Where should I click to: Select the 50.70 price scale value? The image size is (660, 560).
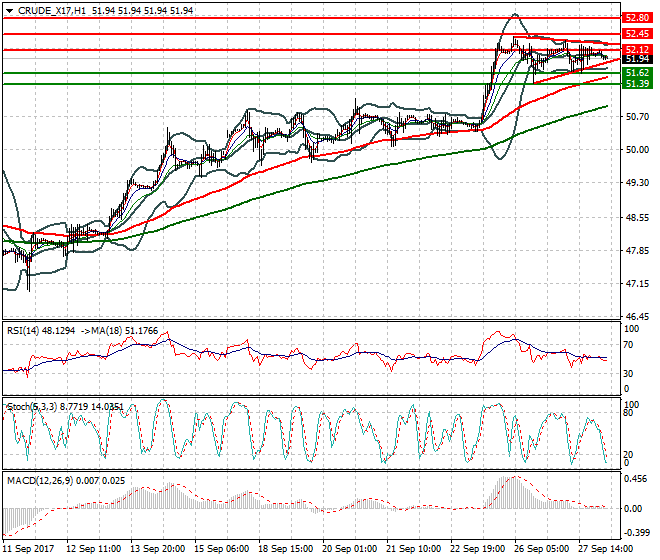[637, 117]
